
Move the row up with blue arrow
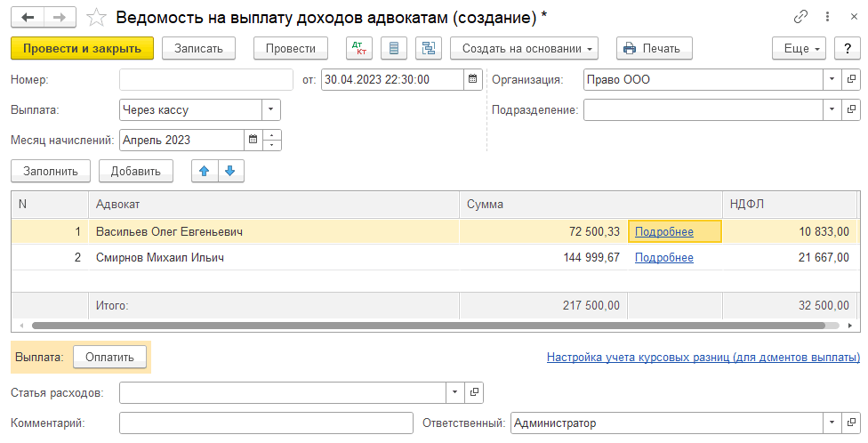pyautogui.click(x=205, y=171)
